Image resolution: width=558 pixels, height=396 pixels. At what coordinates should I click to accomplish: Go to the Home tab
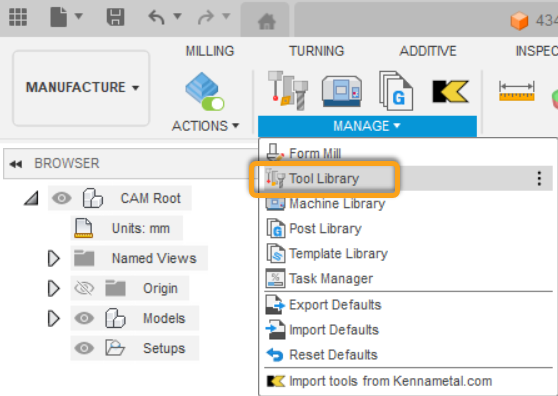click(267, 21)
